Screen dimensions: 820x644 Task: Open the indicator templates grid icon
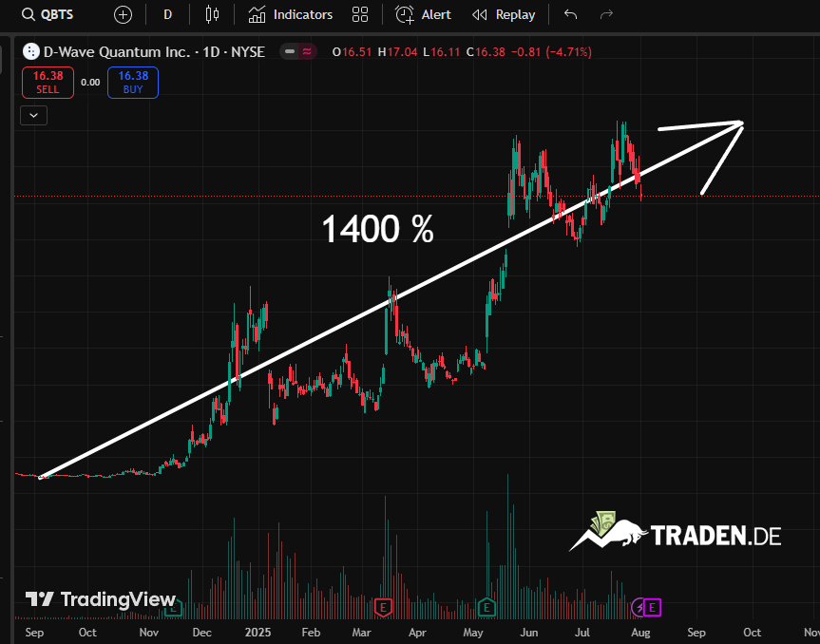pyautogui.click(x=360, y=14)
